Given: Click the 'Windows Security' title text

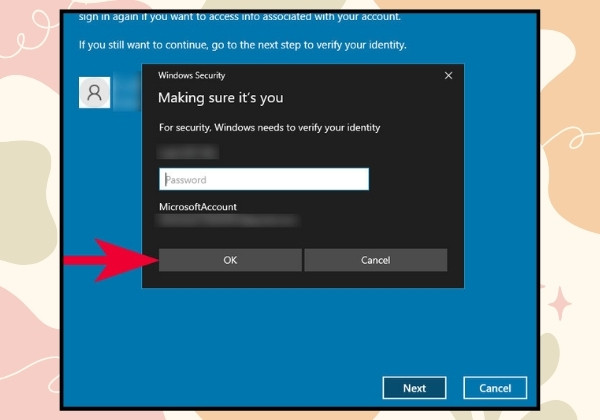Looking at the screenshot, I should [192, 75].
